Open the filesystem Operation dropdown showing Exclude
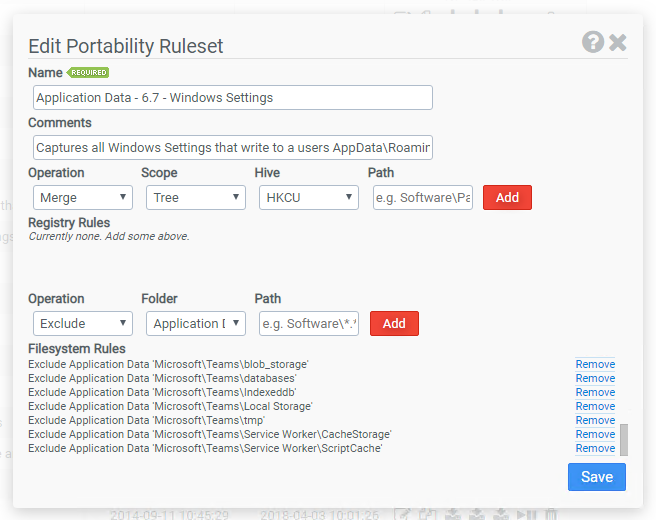 (83, 323)
